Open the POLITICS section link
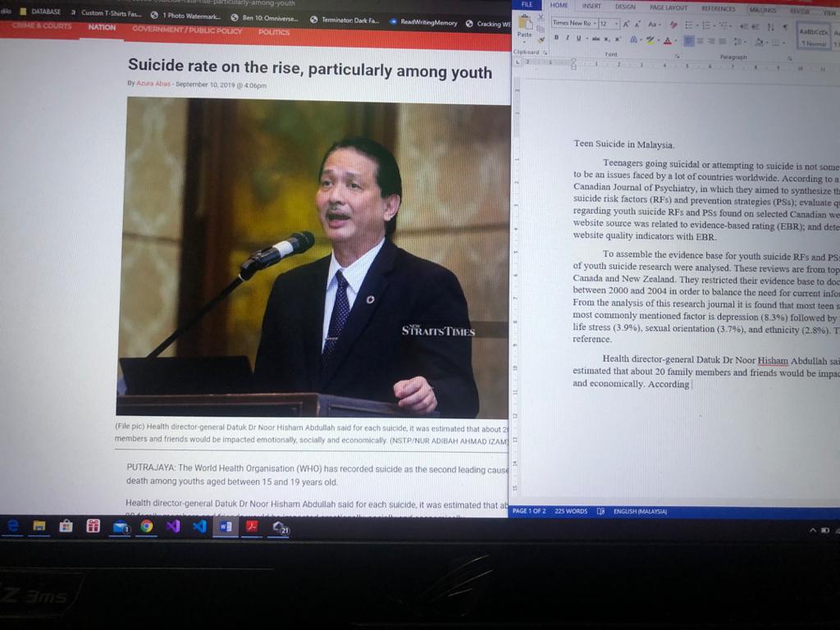 pyautogui.click(x=274, y=32)
